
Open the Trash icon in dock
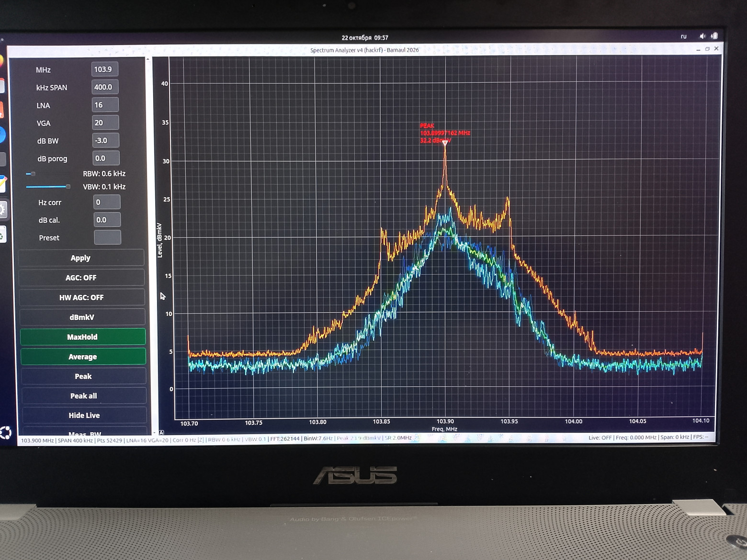click(x=2, y=235)
